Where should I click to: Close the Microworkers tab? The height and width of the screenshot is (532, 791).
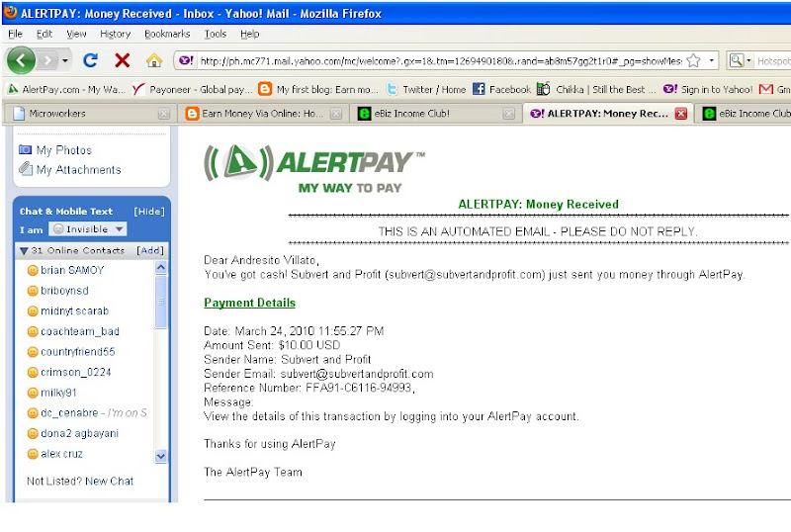(x=163, y=114)
